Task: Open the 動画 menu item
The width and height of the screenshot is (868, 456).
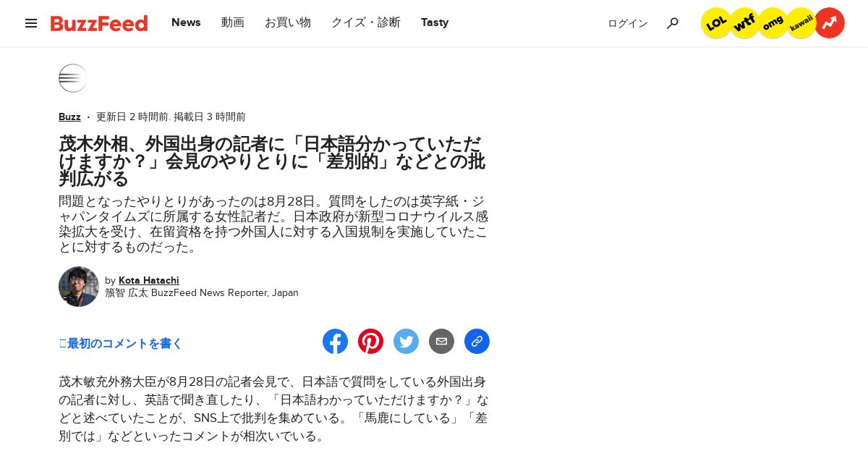Action: (233, 22)
